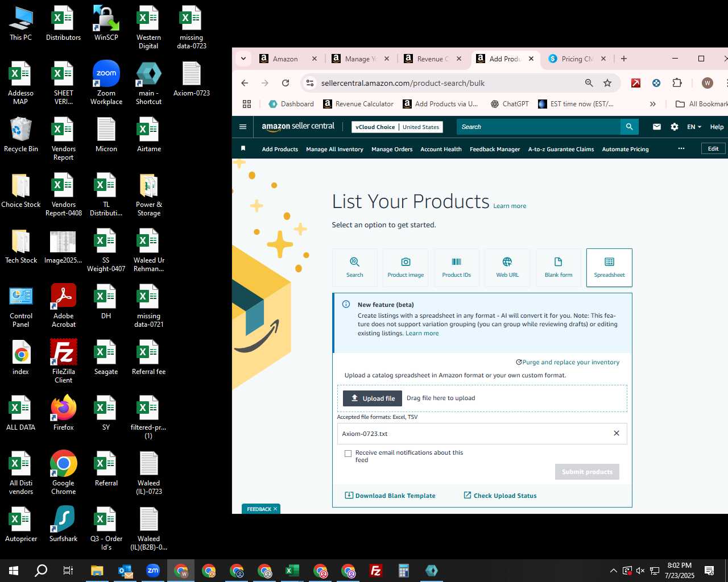This screenshot has height=582, width=728.
Task: Open Zoom Workplace desktop shortcut
Action: [106, 83]
